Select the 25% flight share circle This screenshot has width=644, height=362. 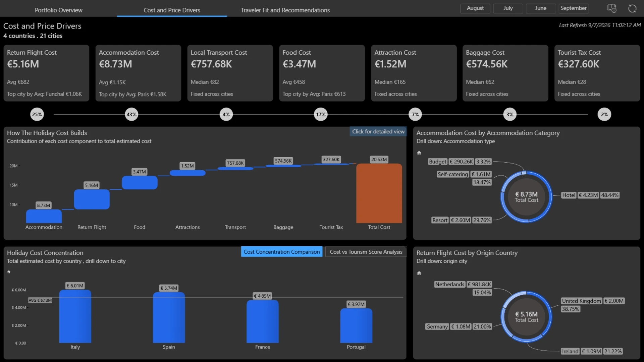click(x=37, y=115)
